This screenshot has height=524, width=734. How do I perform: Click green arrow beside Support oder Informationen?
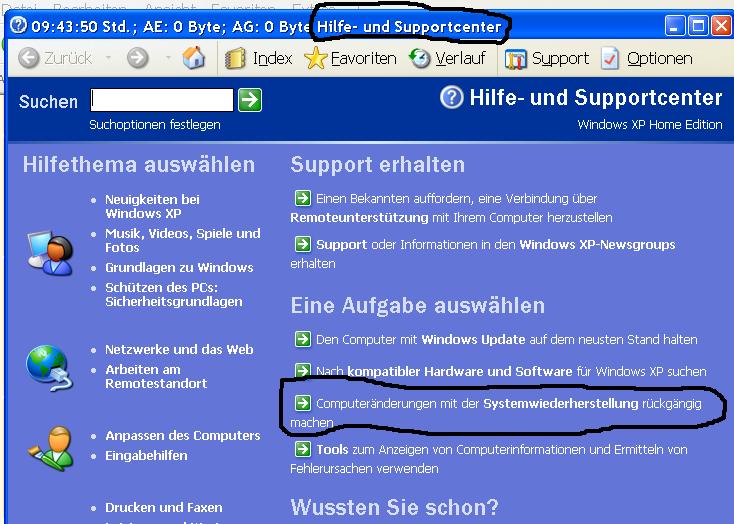tap(302, 244)
